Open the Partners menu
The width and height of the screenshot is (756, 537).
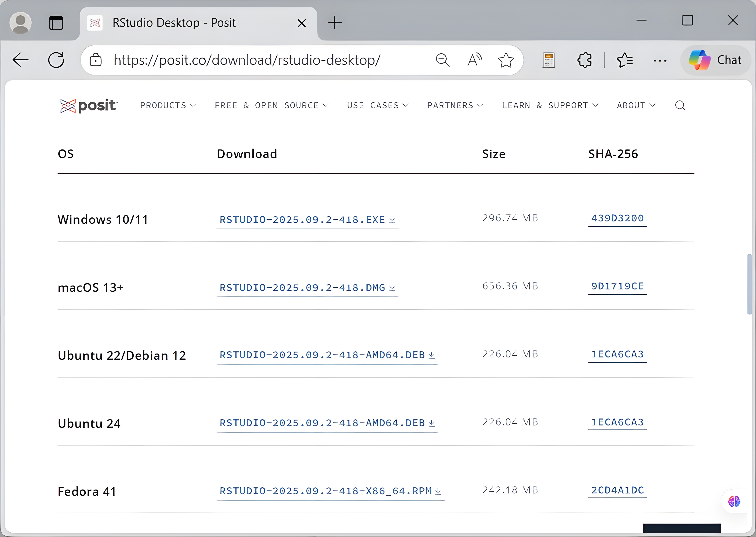pyautogui.click(x=455, y=106)
